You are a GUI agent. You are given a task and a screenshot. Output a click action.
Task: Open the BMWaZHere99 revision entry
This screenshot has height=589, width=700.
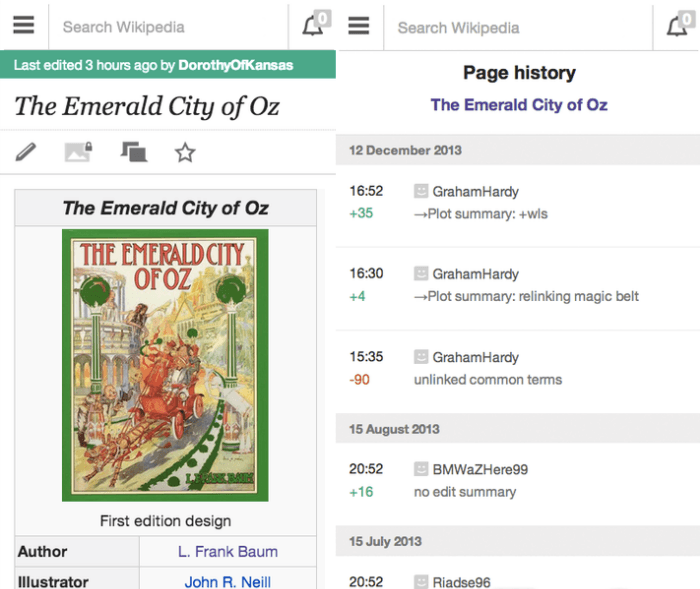[480, 480]
